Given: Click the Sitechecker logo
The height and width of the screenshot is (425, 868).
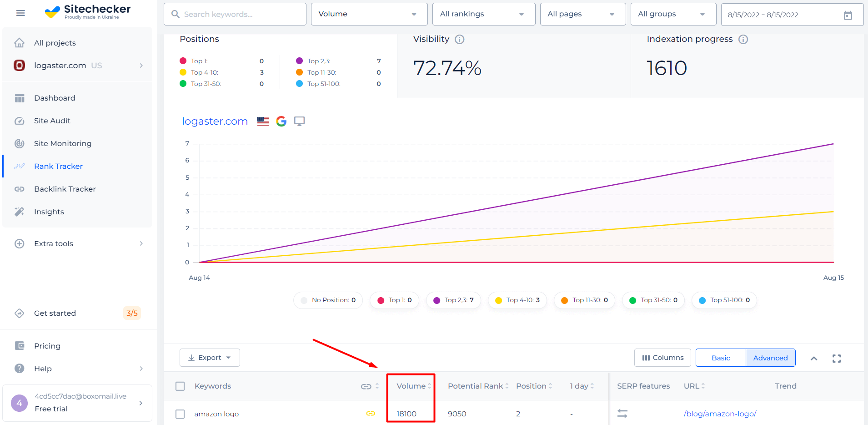Looking at the screenshot, I should [88, 12].
